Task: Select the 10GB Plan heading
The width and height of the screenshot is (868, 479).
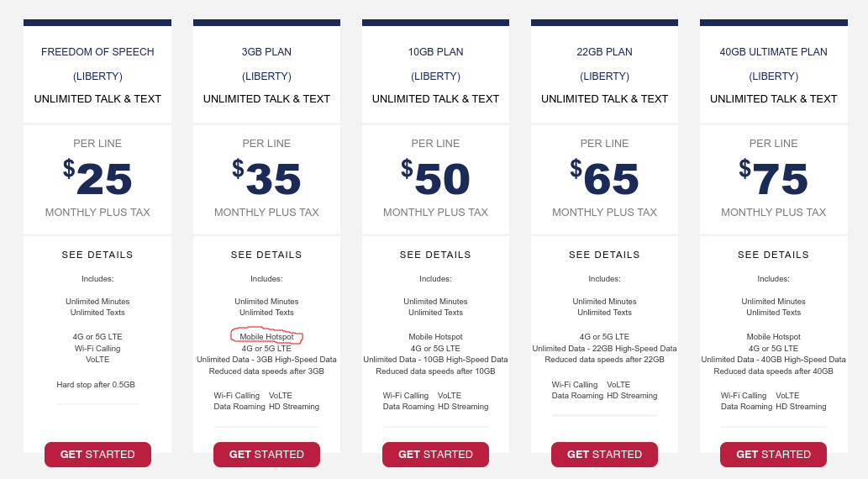Action: pyautogui.click(x=435, y=52)
